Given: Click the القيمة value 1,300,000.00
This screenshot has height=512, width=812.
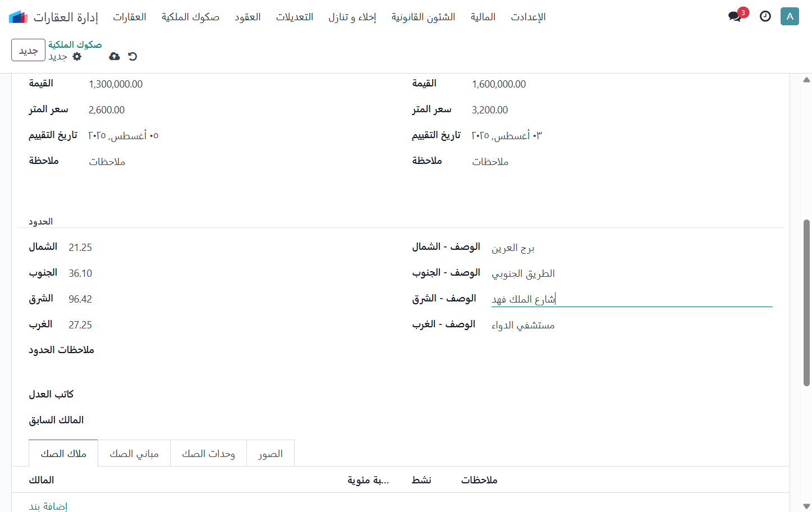Looking at the screenshot, I should [x=116, y=84].
